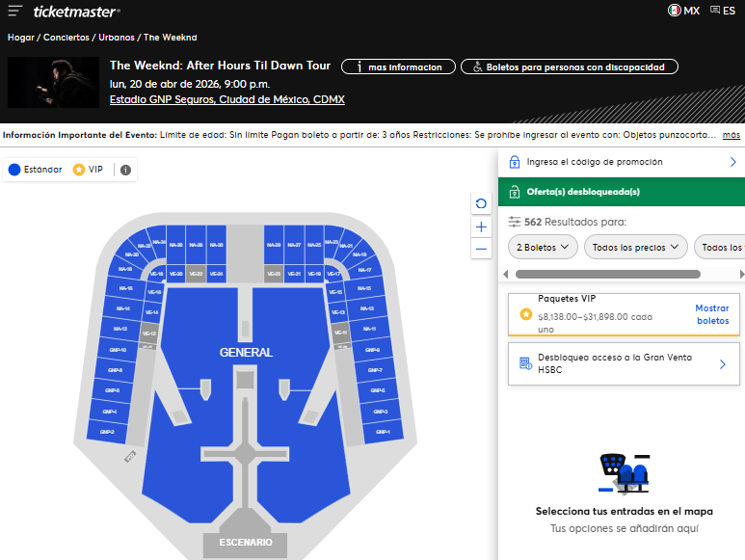Image resolution: width=745 pixels, height=560 pixels.
Task: Click the info icon beside the VIP legend
Action: pyautogui.click(x=125, y=170)
